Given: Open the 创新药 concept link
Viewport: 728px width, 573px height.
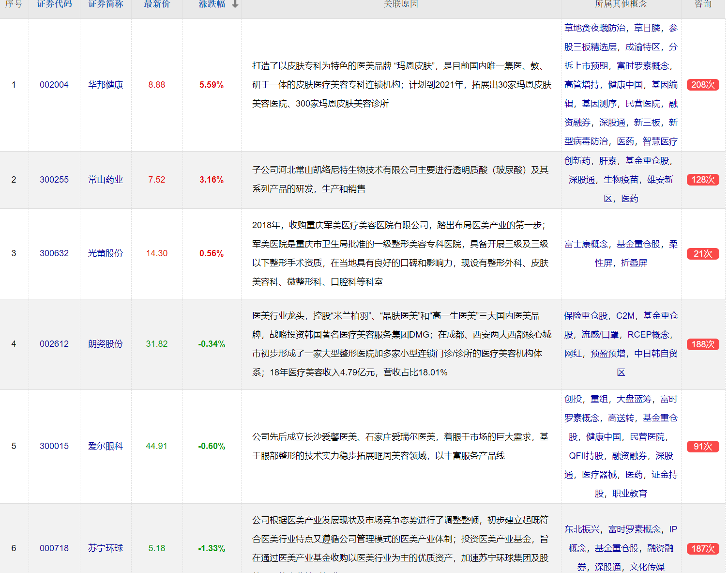Looking at the screenshot, I should 577,161.
